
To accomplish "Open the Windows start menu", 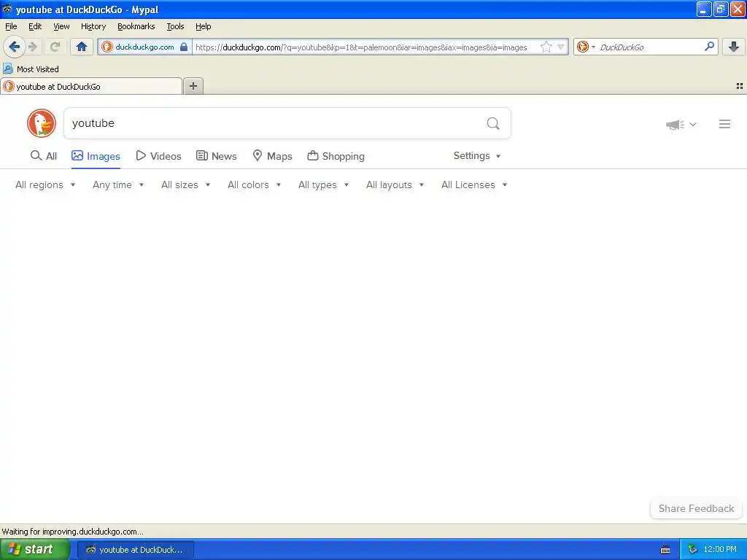I will (35, 549).
